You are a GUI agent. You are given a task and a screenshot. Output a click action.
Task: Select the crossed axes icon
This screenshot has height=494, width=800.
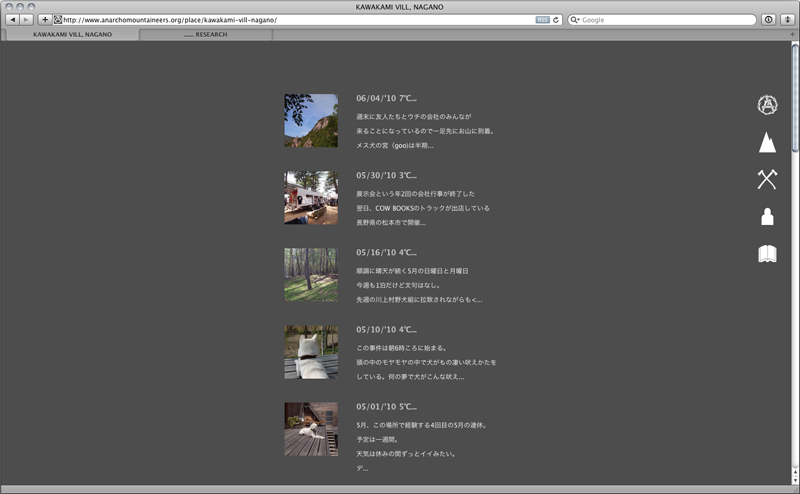(x=767, y=179)
